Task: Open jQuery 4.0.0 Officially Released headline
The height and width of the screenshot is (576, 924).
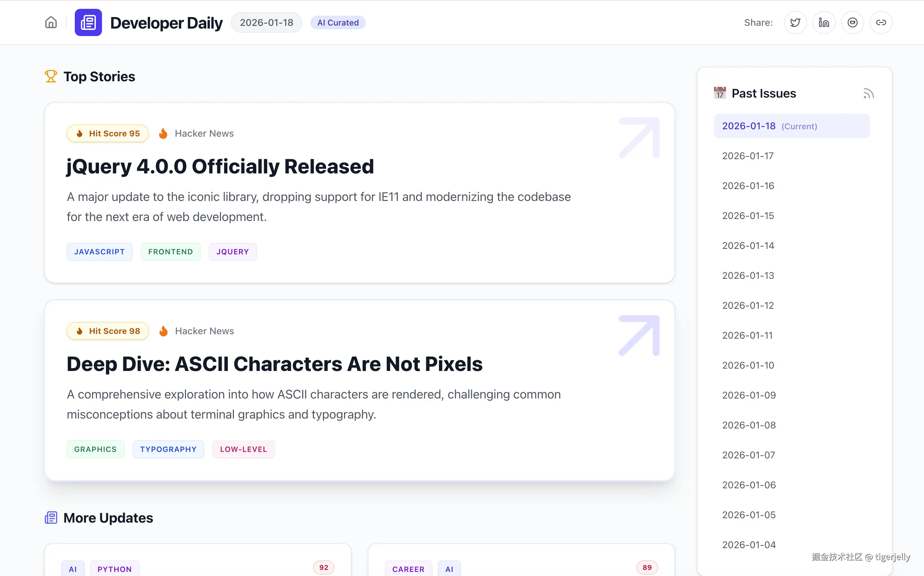Action: [220, 167]
